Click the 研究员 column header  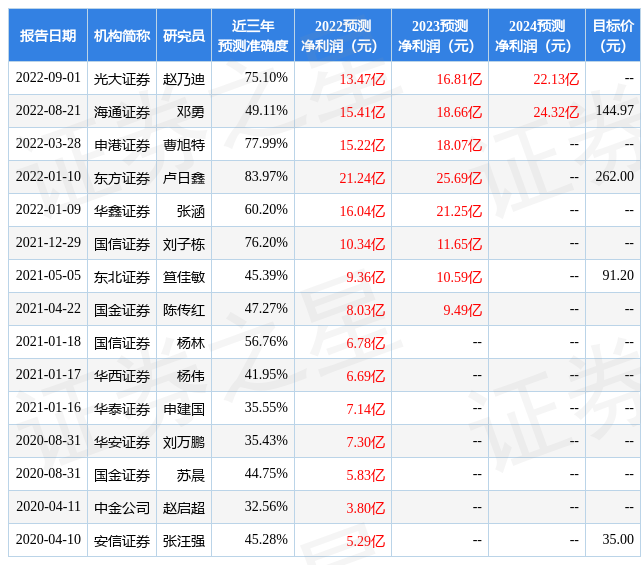[184, 36]
